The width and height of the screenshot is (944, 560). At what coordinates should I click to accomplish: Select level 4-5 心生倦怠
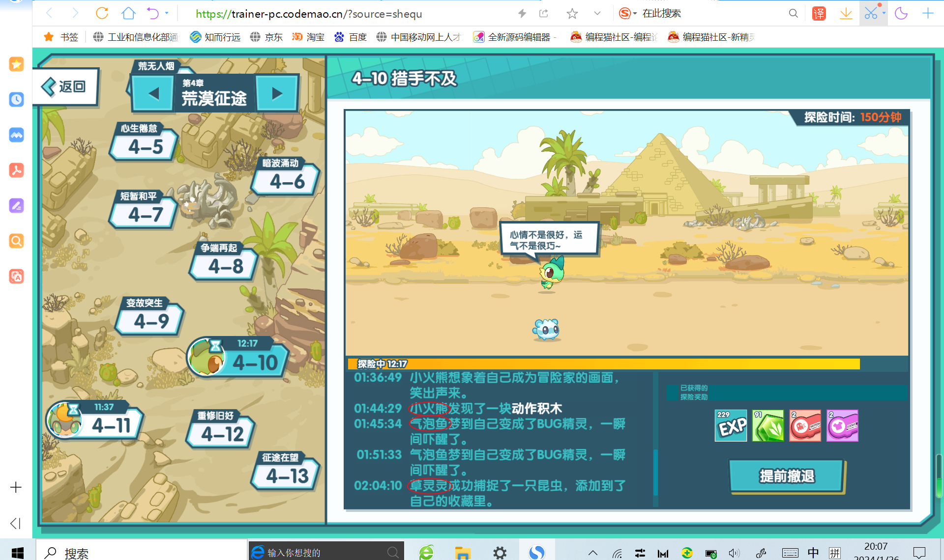pos(144,142)
